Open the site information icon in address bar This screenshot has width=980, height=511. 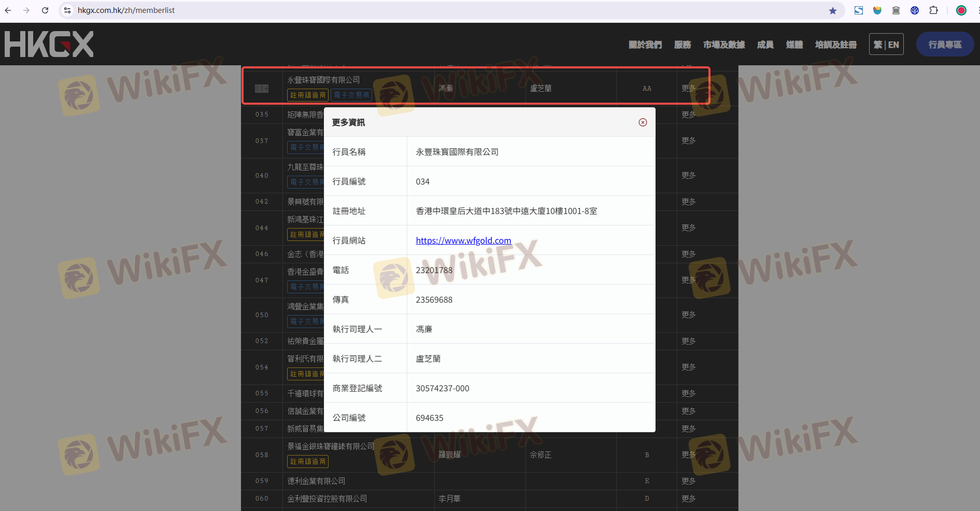(x=67, y=10)
